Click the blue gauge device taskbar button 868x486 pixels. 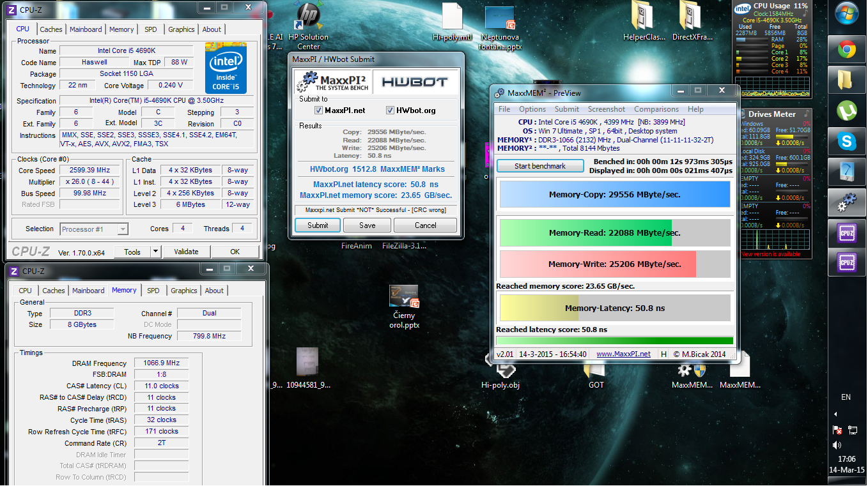[847, 172]
